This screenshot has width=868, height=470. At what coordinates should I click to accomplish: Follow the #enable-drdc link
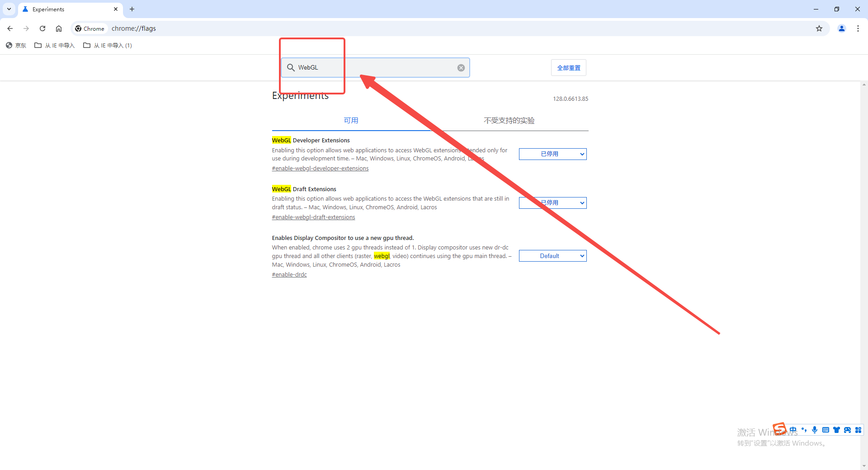click(x=289, y=275)
